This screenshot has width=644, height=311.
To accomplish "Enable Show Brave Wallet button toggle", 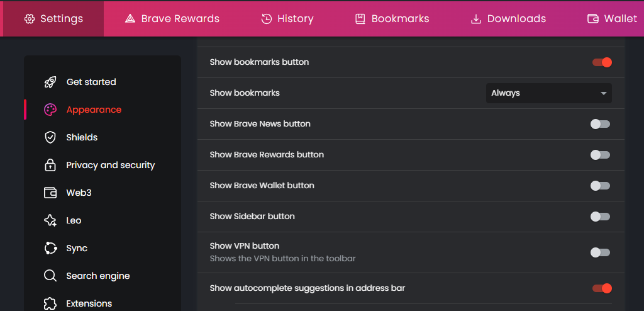I will [x=600, y=186].
